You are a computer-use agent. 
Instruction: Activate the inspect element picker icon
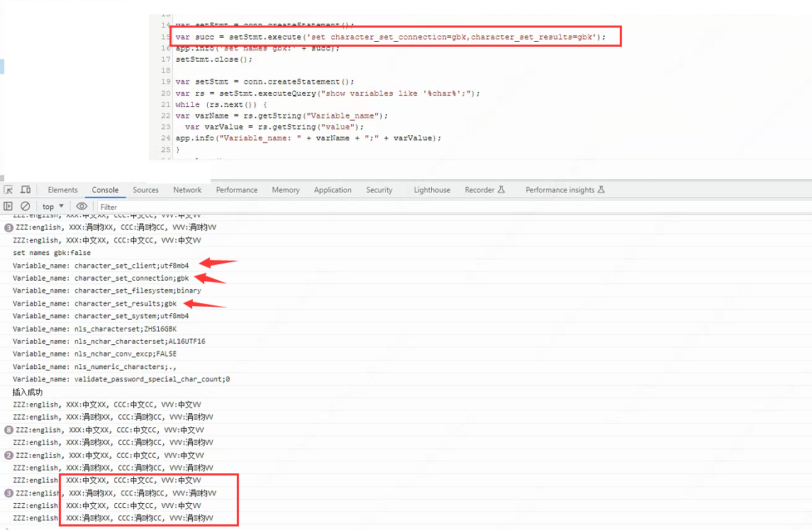click(9, 190)
